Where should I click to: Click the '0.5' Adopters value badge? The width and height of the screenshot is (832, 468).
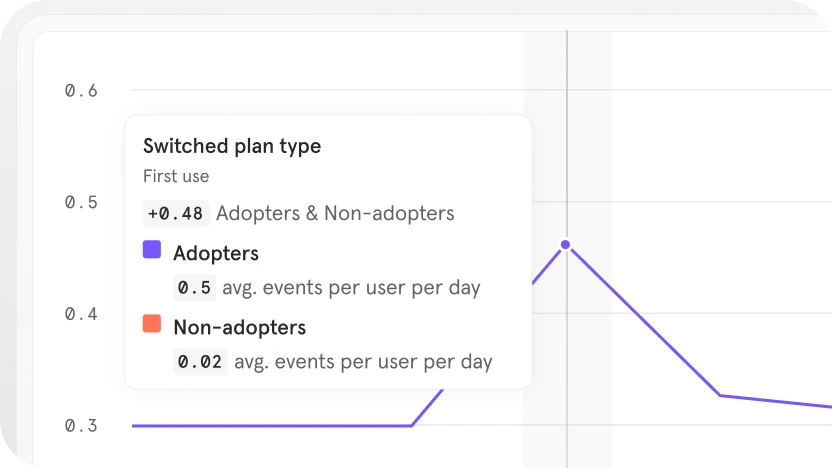click(194, 288)
